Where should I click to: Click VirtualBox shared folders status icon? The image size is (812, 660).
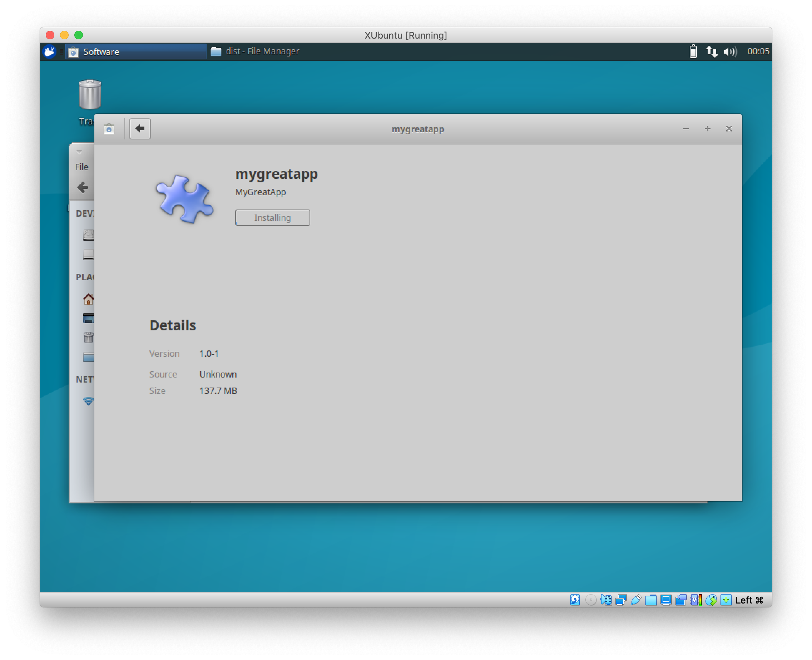pos(651,600)
